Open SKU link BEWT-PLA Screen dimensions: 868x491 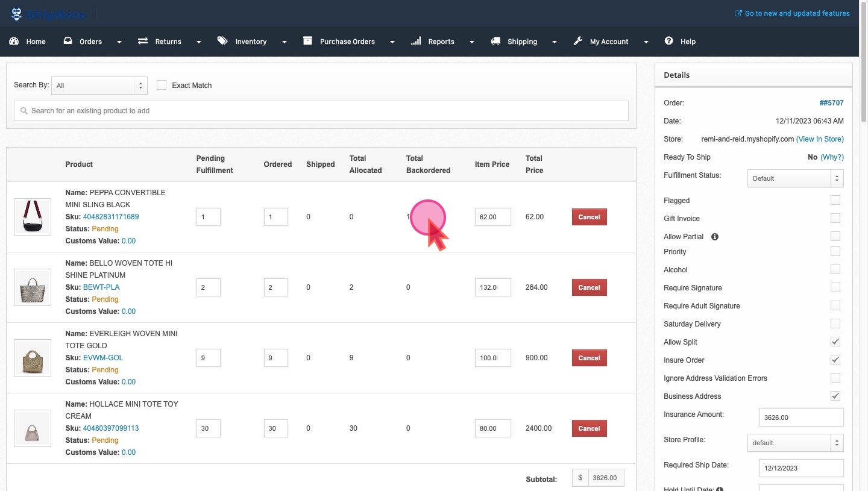(x=101, y=287)
